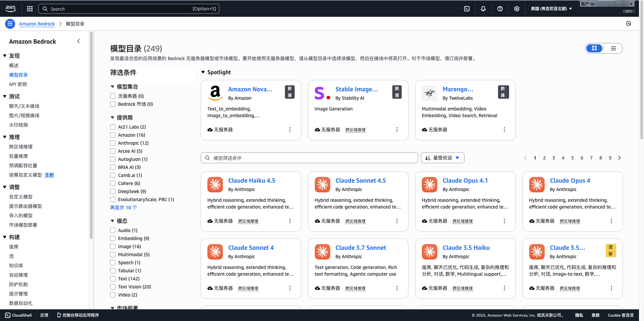Select API 密钥 in the sidebar

tap(18, 84)
